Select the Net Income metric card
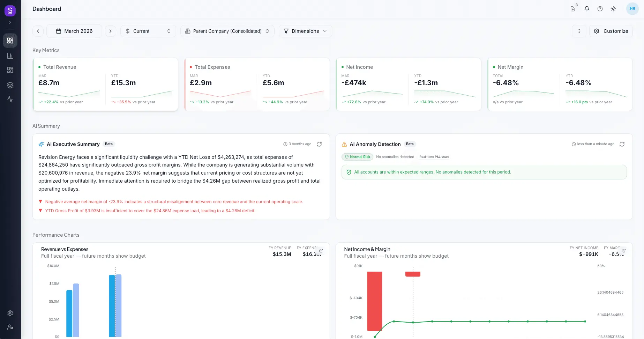The width and height of the screenshot is (644, 339). coord(409,84)
